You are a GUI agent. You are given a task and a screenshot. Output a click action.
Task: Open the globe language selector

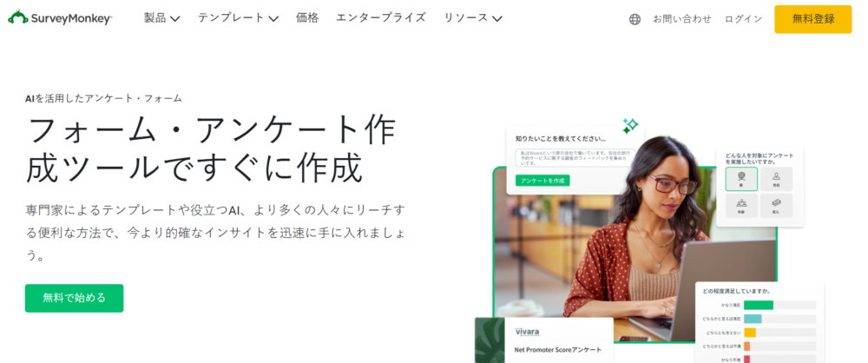[x=635, y=19]
